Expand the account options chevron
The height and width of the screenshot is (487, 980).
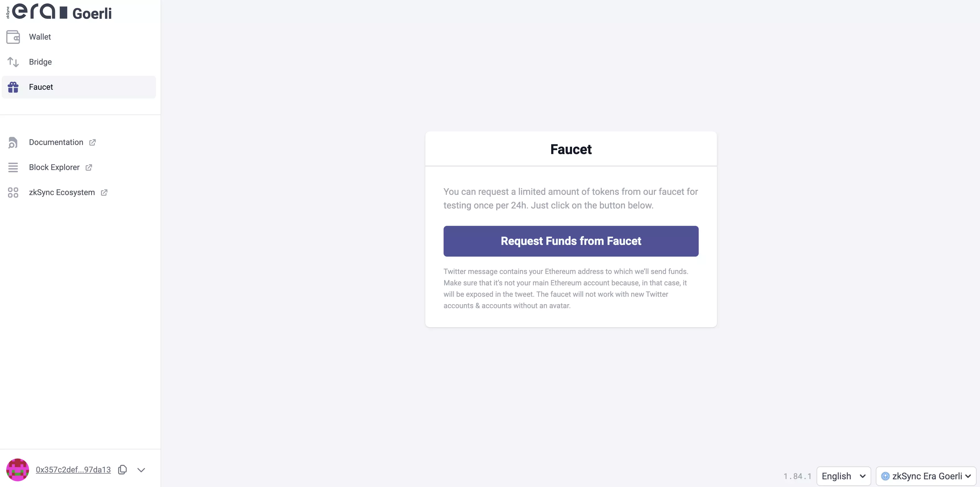click(141, 470)
